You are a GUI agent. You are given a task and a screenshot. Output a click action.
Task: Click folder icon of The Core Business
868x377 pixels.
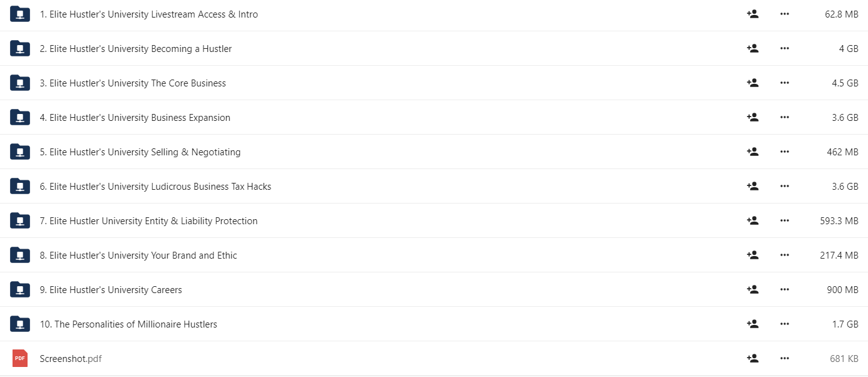pyautogui.click(x=20, y=83)
